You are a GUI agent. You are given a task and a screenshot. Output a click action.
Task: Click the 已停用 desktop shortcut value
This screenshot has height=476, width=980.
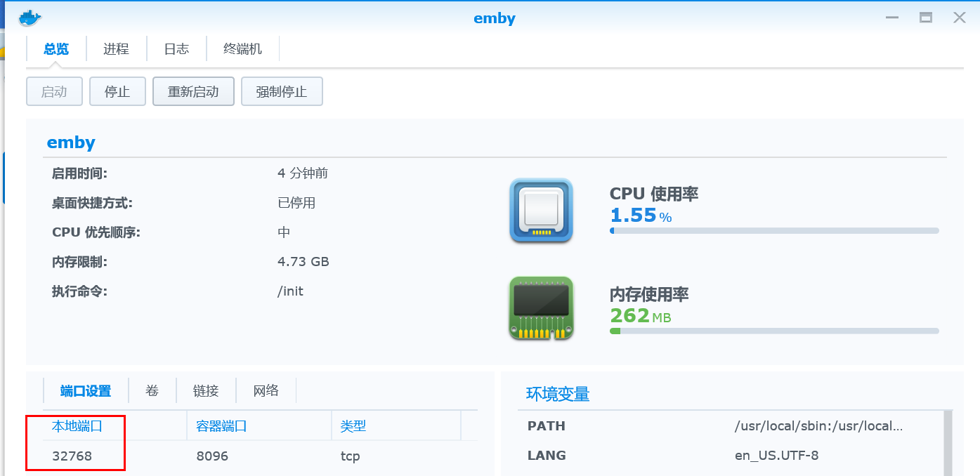(x=296, y=203)
